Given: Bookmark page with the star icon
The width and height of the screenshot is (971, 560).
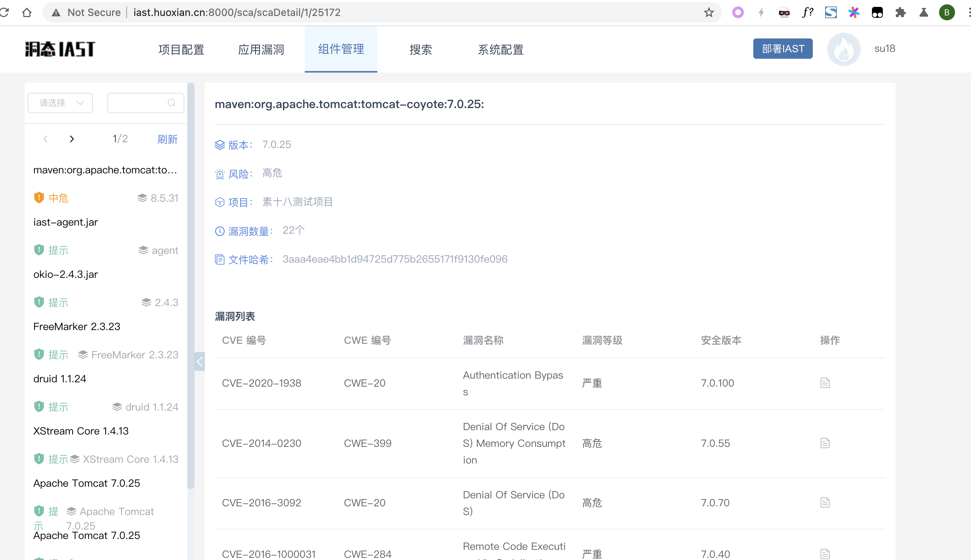Looking at the screenshot, I should [709, 12].
